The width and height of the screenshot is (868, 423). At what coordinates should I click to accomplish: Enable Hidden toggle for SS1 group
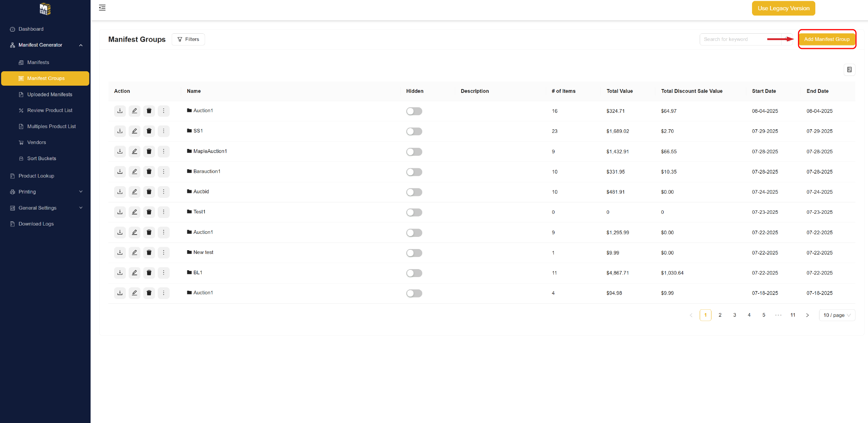pyautogui.click(x=414, y=132)
